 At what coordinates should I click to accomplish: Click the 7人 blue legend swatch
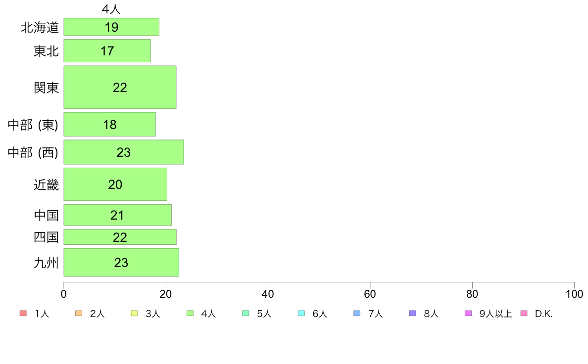357,314
